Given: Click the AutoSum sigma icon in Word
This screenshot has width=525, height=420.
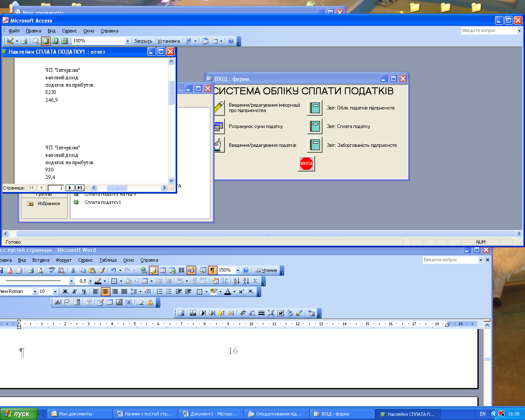Looking at the screenshot, I should pyautogui.click(x=255, y=281).
